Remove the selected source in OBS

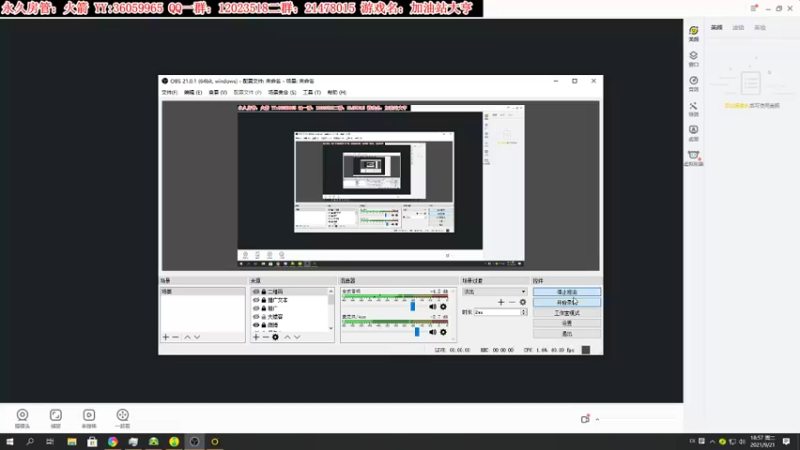266,337
